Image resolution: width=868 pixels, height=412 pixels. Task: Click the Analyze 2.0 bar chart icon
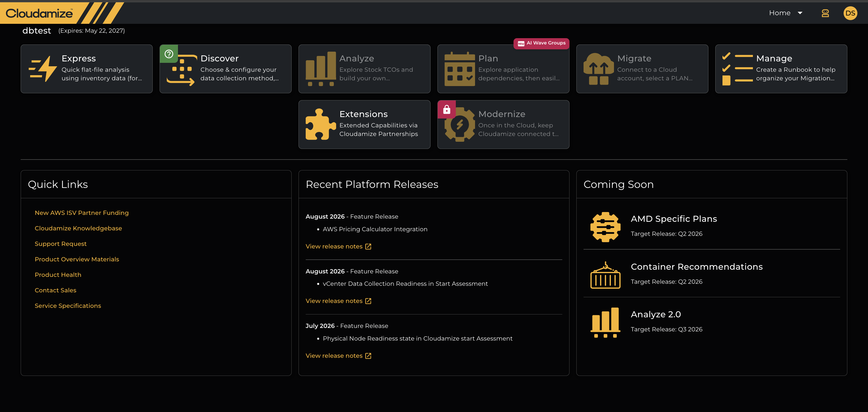click(x=605, y=322)
